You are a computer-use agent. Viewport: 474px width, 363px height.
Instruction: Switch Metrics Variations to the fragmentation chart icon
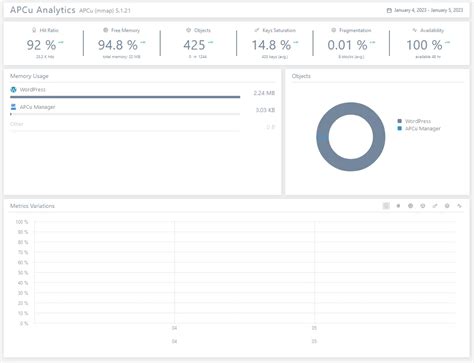[x=447, y=206]
